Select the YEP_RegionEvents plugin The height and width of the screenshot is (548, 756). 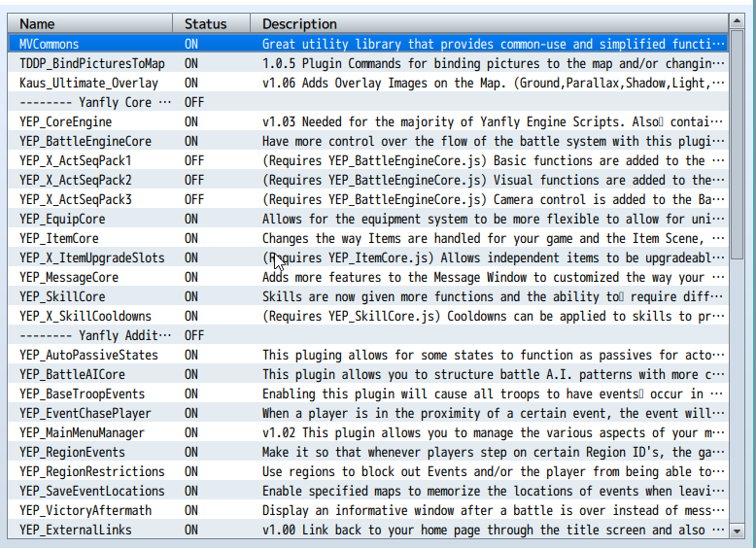coord(368,452)
